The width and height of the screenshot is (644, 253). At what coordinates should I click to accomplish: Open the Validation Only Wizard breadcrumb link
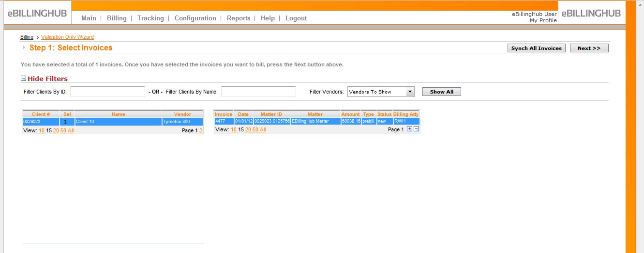[67, 37]
